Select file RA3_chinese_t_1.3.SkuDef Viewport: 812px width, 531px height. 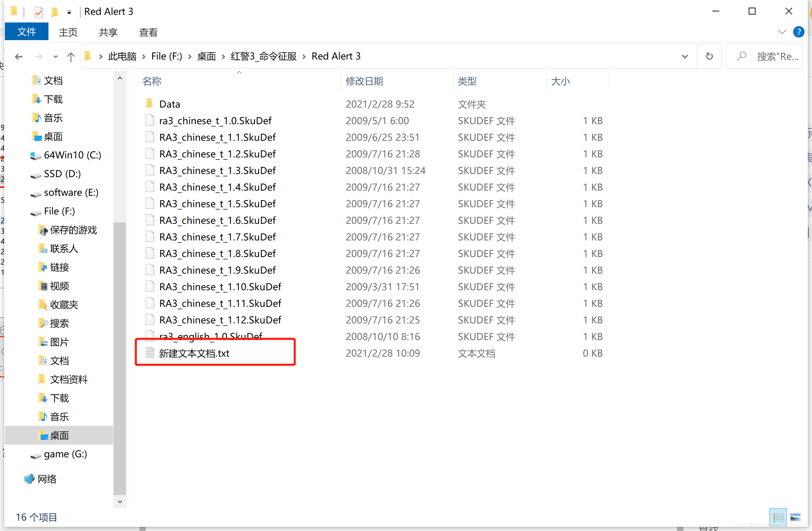pyautogui.click(x=217, y=171)
